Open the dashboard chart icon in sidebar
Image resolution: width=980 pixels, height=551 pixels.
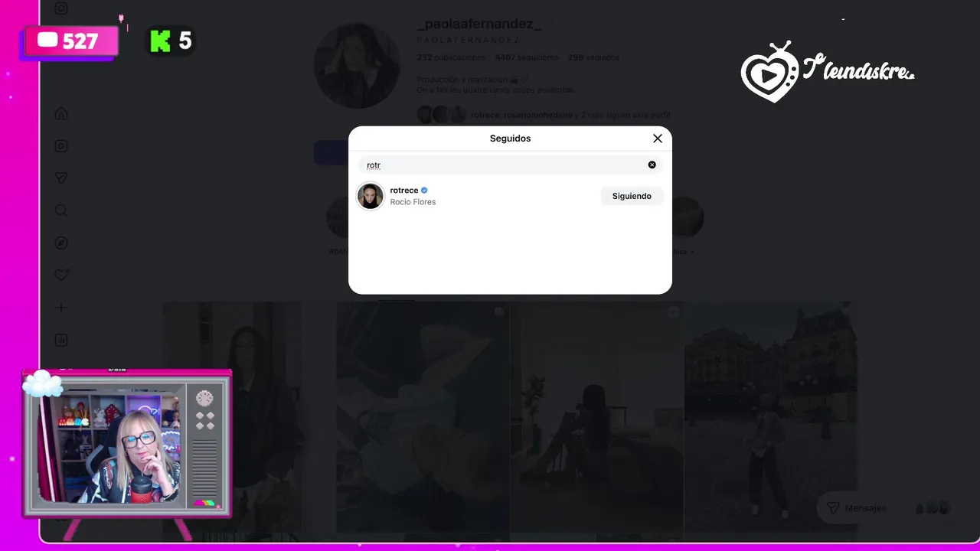click(61, 340)
